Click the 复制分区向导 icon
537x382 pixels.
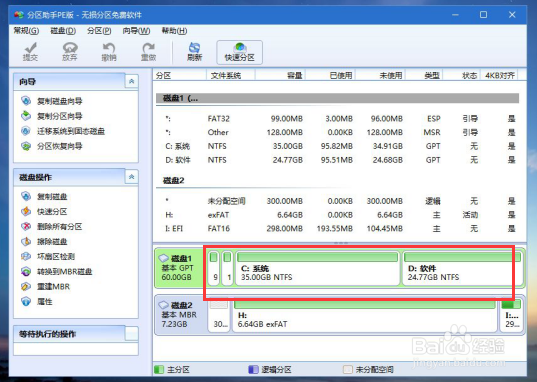26,116
